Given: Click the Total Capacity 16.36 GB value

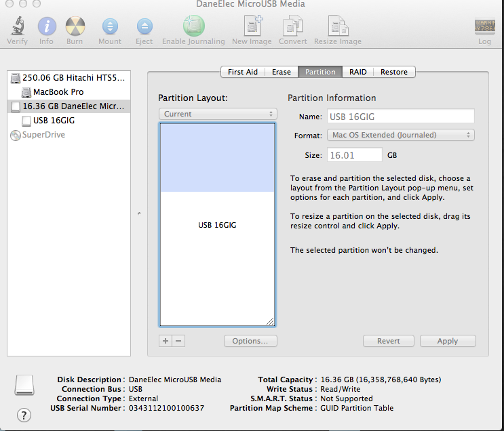Looking at the screenshot, I should (381, 379).
